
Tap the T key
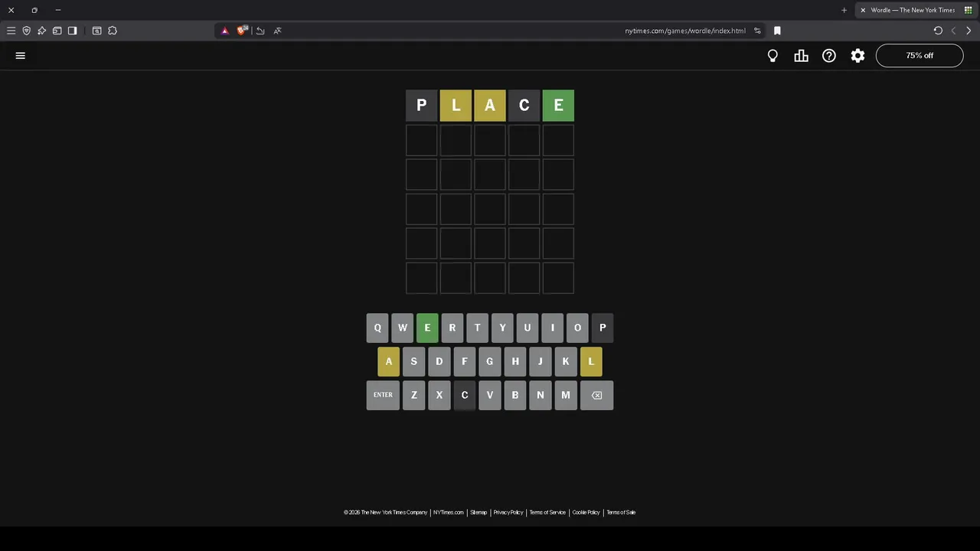[477, 328]
